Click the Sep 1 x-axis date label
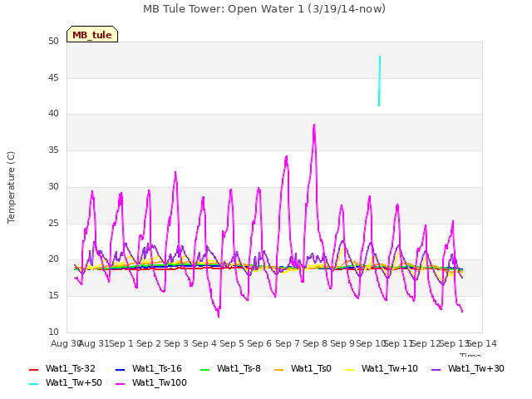 121,343
